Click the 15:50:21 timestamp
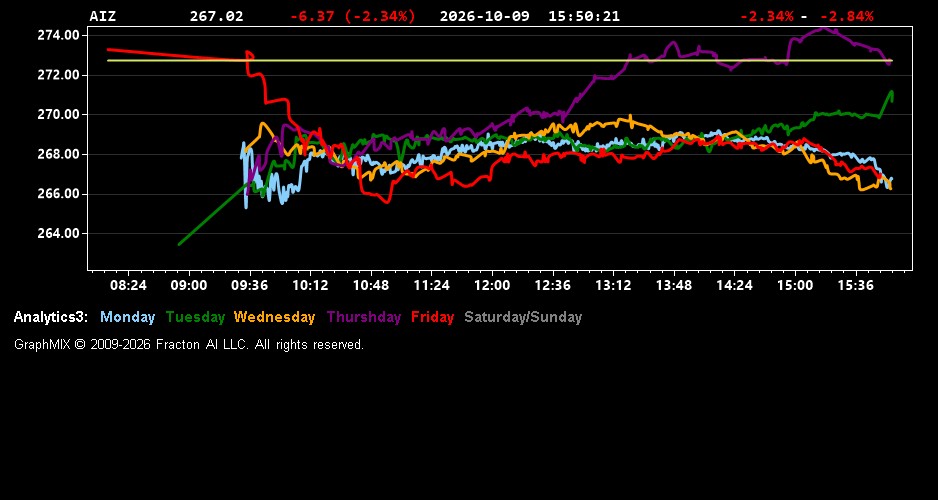This screenshot has height=500, width=938. (584, 17)
